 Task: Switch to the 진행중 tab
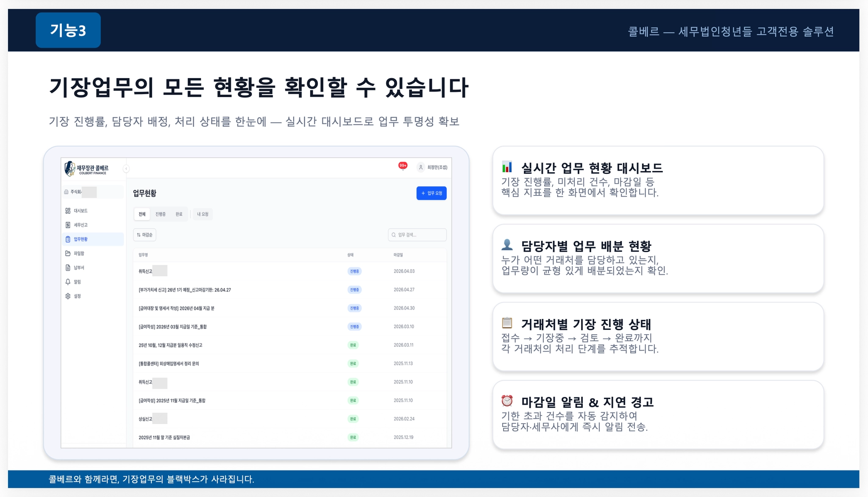point(160,214)
